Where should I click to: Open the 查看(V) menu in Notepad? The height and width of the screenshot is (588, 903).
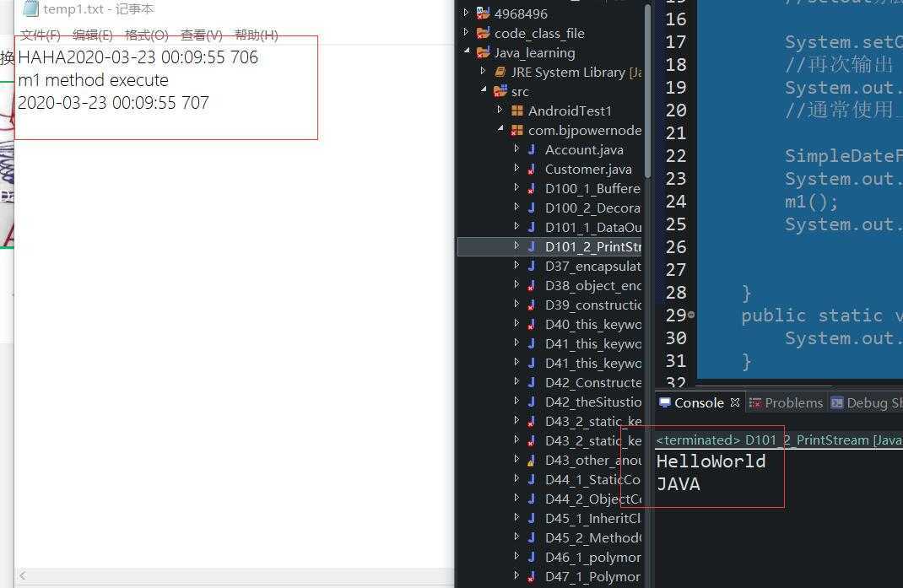click(202, 35)
